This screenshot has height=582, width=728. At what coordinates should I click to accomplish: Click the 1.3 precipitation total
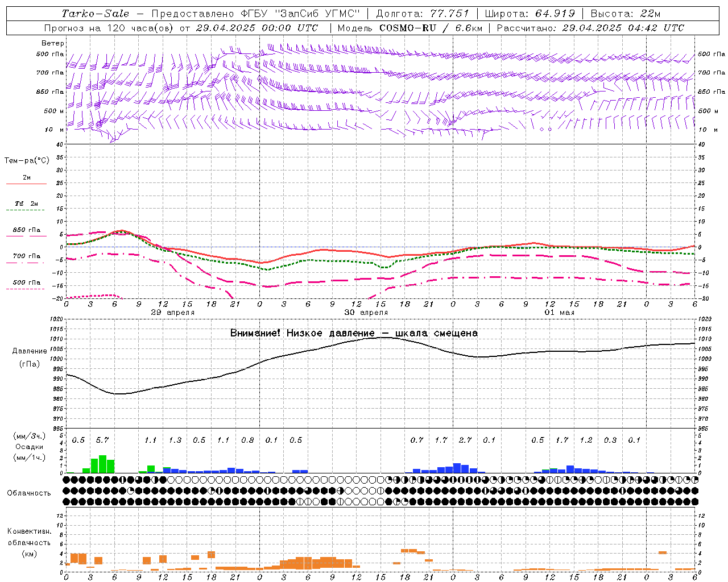click(175, 440)
